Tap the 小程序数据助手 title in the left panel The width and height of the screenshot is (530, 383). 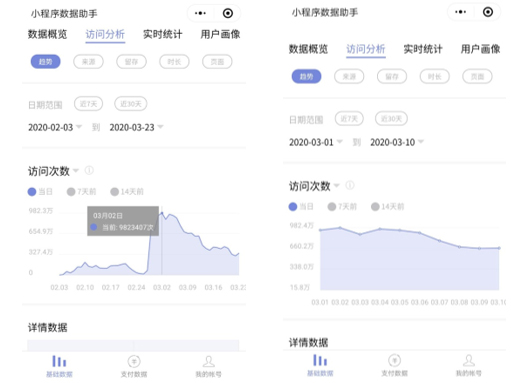coord(64,14)
